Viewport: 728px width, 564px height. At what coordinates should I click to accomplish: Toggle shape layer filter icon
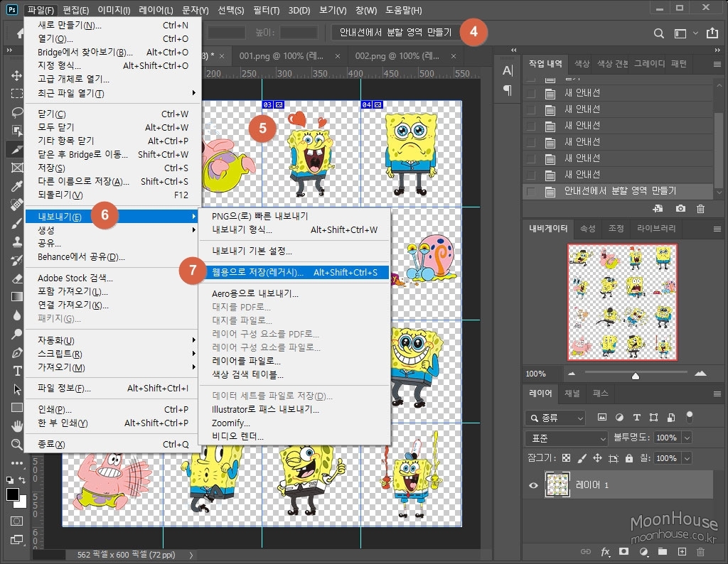654,418
